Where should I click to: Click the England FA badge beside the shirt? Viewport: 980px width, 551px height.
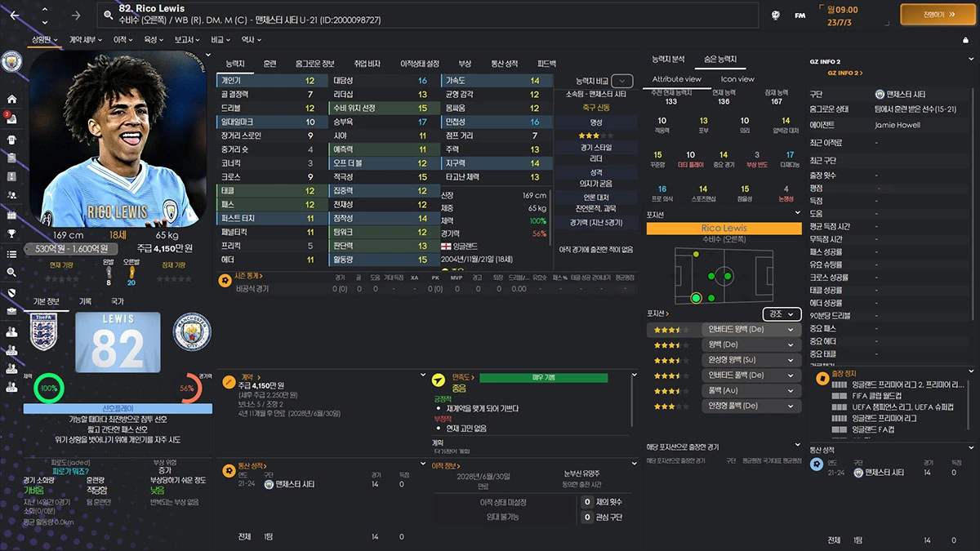click(x=45, y=331)
